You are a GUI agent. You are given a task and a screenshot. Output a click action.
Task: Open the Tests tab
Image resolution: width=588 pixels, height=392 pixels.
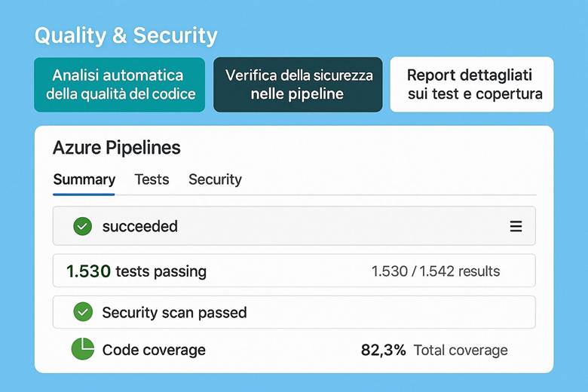tap(152, 179)
